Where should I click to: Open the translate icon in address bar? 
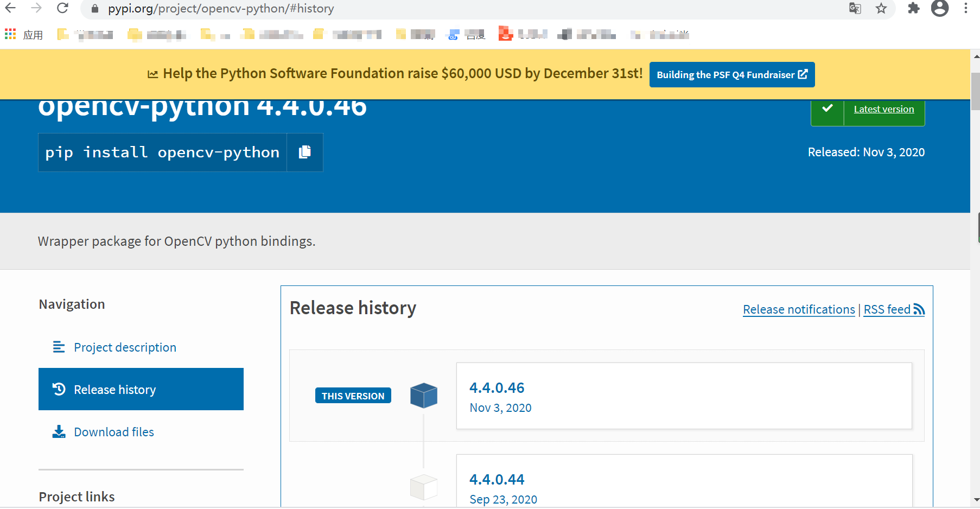854,9
